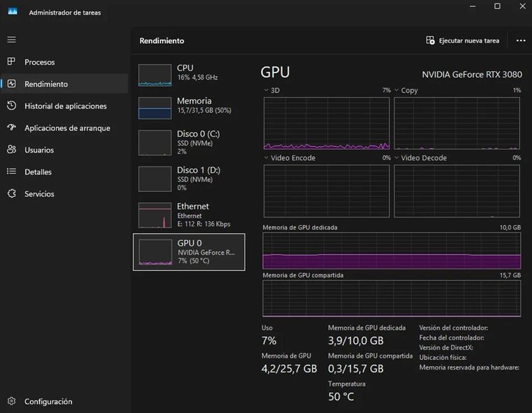
Task: Click Ejecutar nueva tarea button
Action: pyautogui.click(x=463, y=41)
